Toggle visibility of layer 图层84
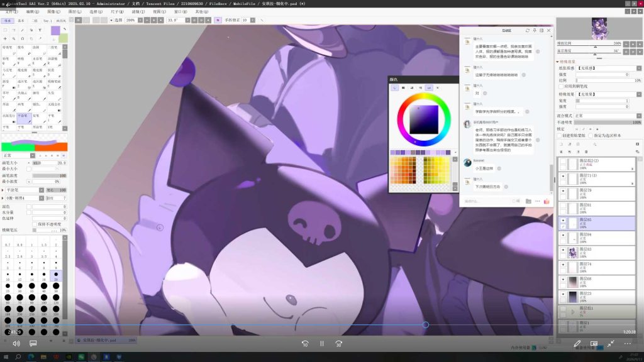The image size is (644, 362). (x=563, y=235)
